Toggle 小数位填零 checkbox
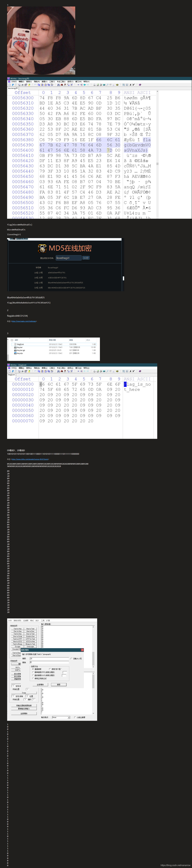This screenshot has width=192, height=868. tap(75, 717)
